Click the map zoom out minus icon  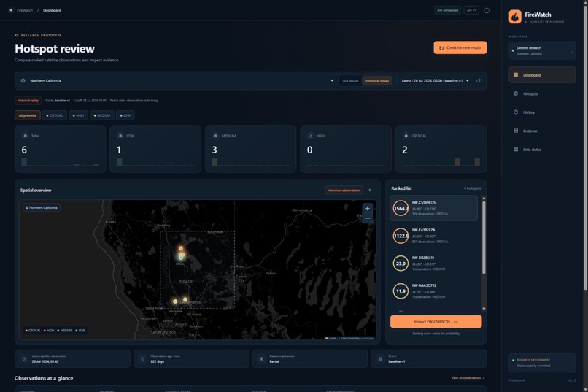coord(368,218)
